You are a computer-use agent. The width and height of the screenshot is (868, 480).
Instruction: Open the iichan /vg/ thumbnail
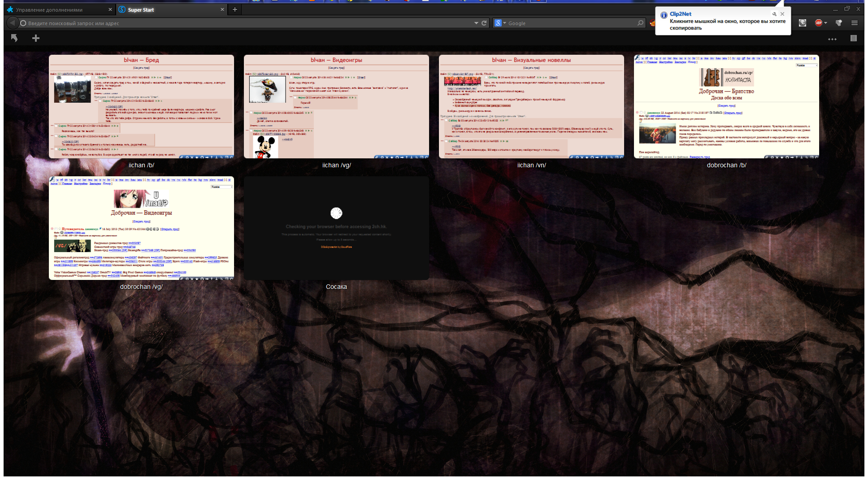click(x=336, y=107)
